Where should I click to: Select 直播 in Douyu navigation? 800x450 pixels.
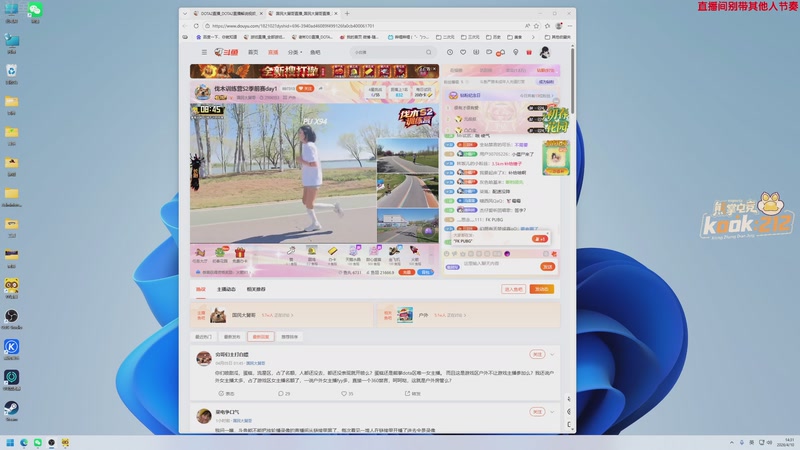pos(273,52)
